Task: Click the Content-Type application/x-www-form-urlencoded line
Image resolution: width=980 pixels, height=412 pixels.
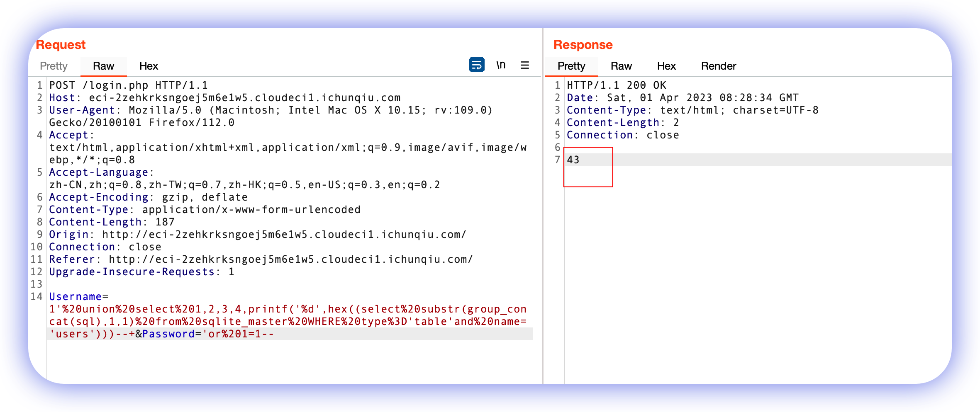Action: click(x=205, y=210)
